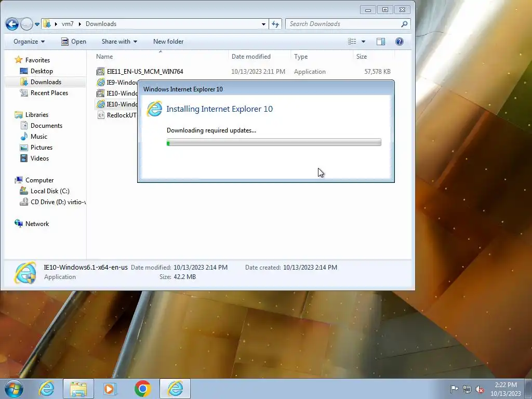Expand the view options dropdown arrow

tap(363, 42)
